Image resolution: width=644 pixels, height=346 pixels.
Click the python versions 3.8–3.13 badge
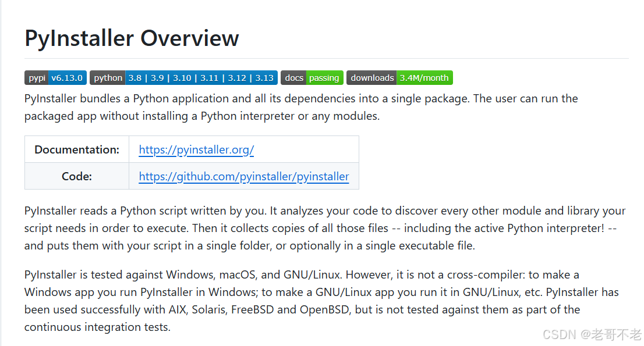point(183,78)
